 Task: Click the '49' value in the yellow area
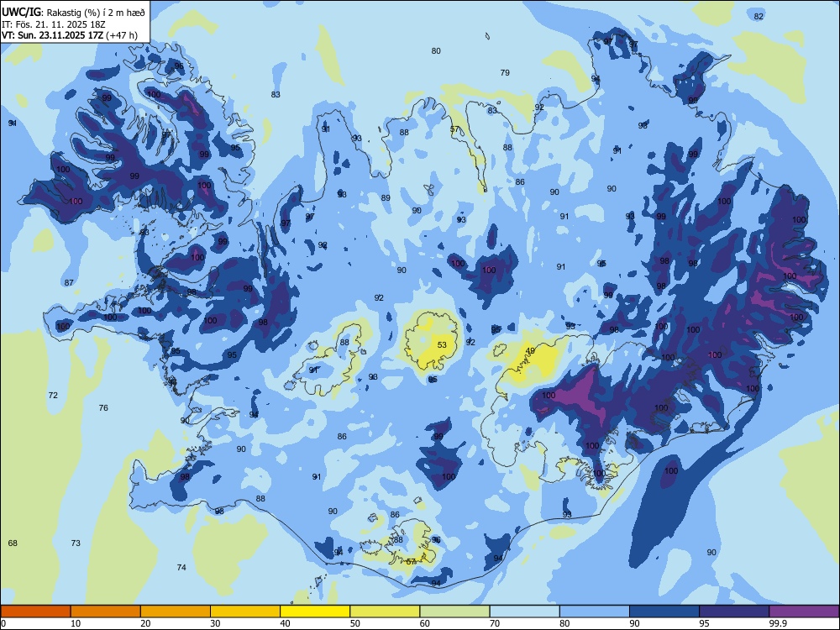tap(530, 351)
